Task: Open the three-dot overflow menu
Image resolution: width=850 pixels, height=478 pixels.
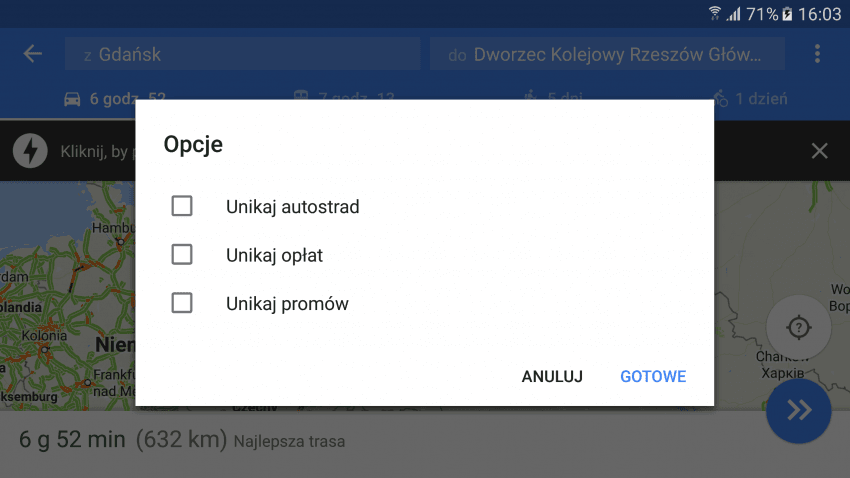Action: [x=817, y=54]
